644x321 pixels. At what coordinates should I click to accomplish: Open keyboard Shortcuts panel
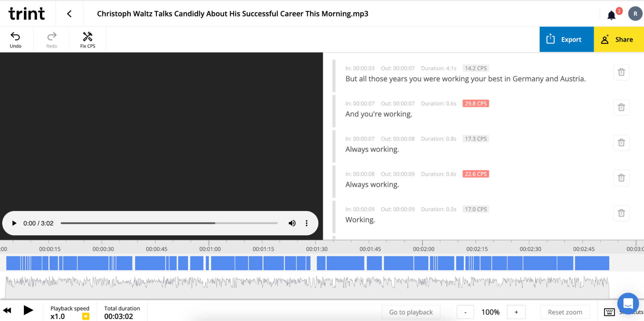click(609, 312)
